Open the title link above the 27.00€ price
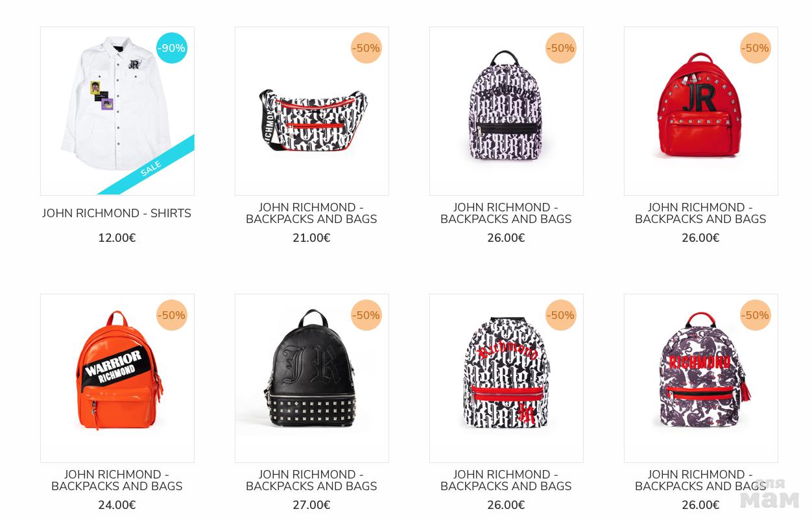 pyautogui.click(x=311, y=480)
